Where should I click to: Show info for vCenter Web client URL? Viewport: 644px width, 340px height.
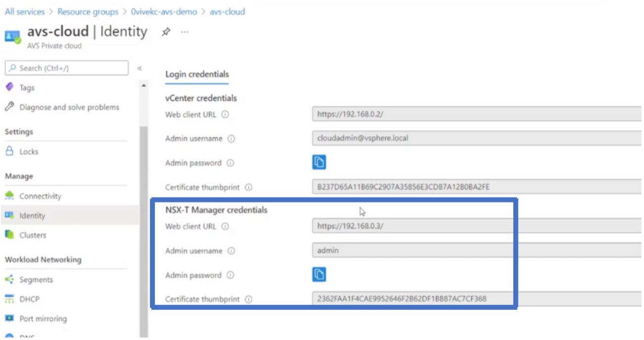[225, 114]
